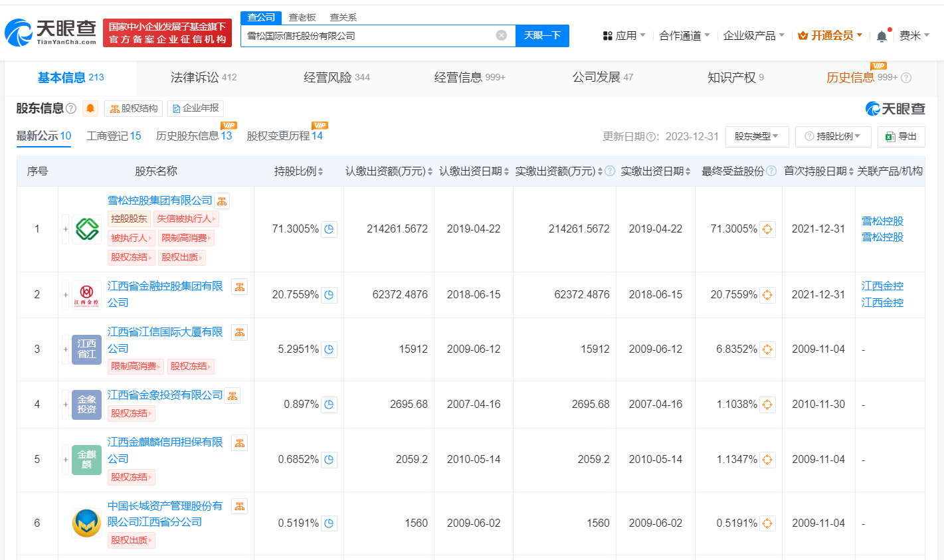Open the 股东类型 dropdown filter
The height and width of the screenshot is (560, 944).
coord(757,136)
